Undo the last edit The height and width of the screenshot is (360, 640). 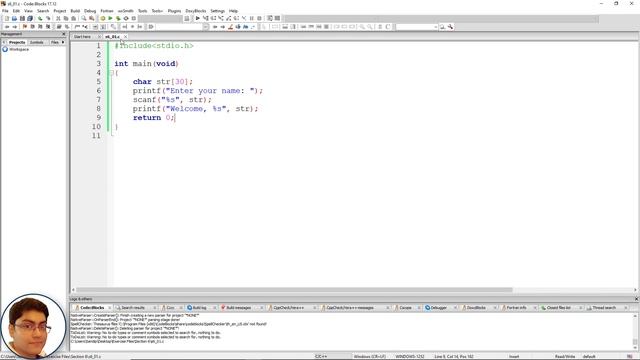point(40,18)
